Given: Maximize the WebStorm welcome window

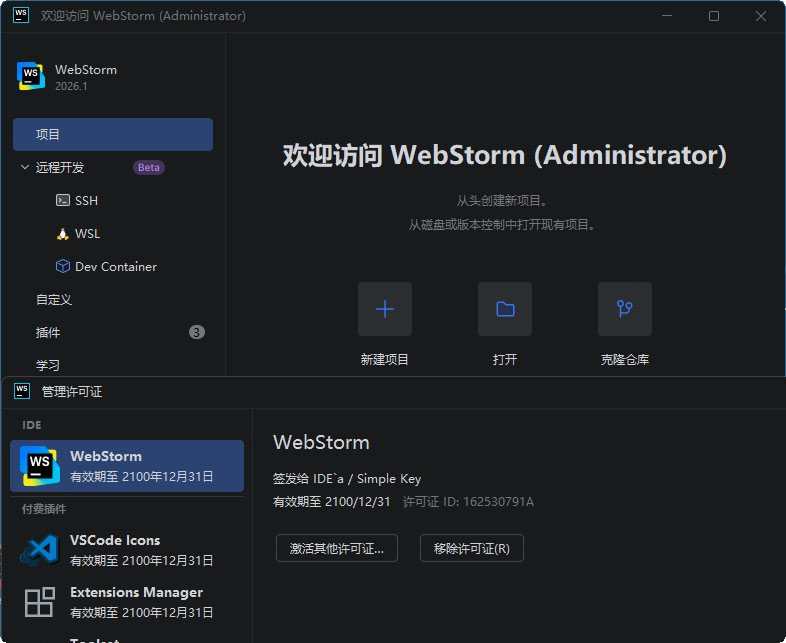Looking at the screenshot, I should (714, 16).
